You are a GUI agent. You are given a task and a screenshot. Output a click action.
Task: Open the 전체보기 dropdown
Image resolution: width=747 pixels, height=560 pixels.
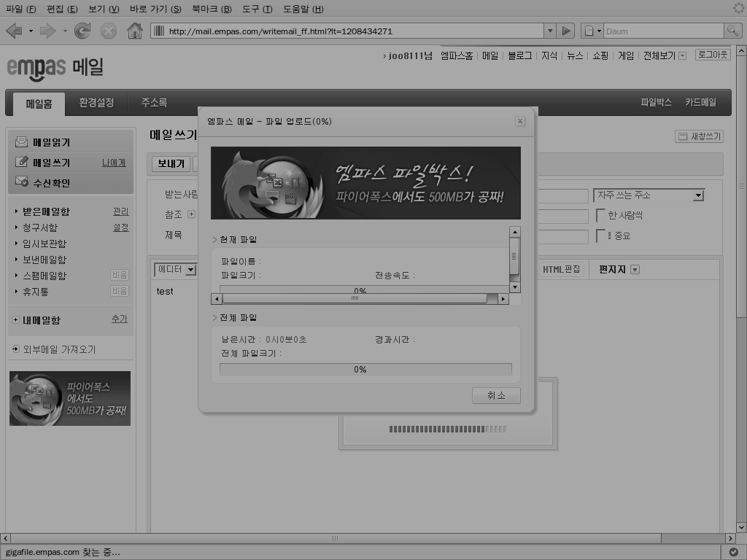click(x=682, y=56)
